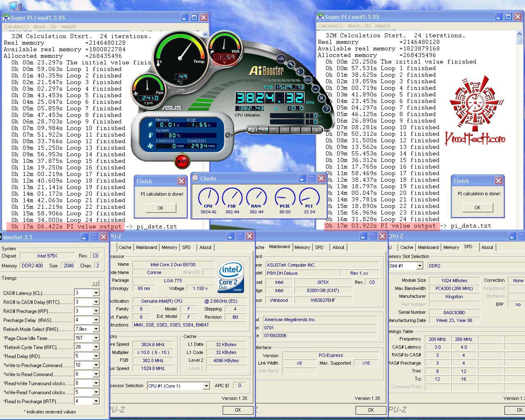
Task: Open Read to Precharge (tRTP) dropdown
Action: 96,401
